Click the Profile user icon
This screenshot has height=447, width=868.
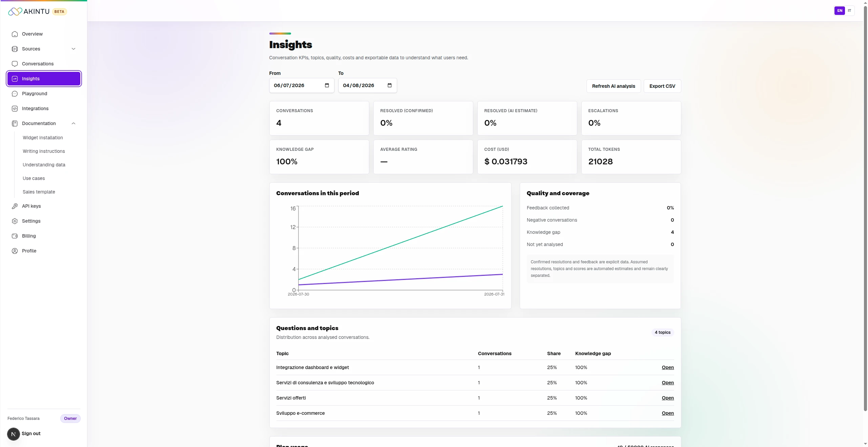[x=15, y=251]
